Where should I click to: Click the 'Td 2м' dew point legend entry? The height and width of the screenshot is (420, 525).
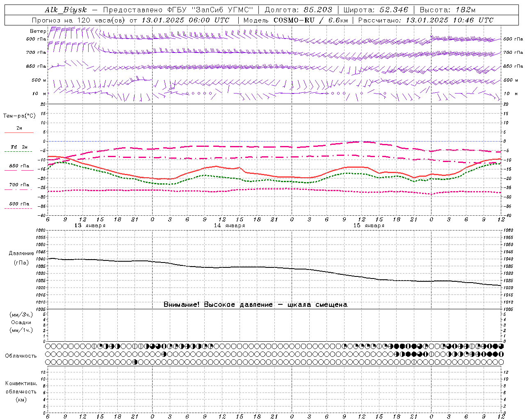tap(19, 147)
